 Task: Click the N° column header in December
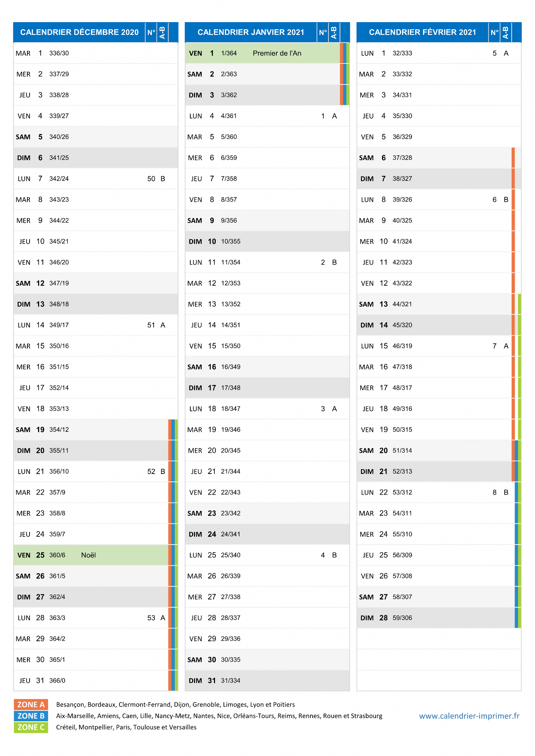pos(151,32)
